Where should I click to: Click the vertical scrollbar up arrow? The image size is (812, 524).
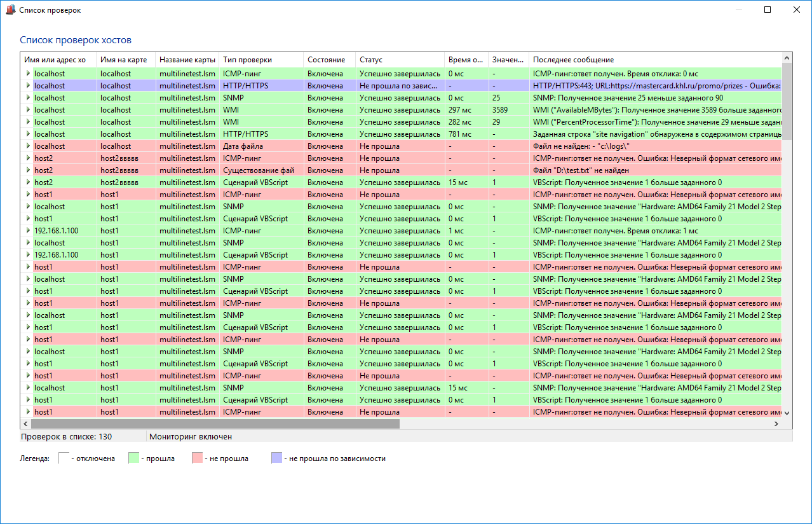[787, 59]
